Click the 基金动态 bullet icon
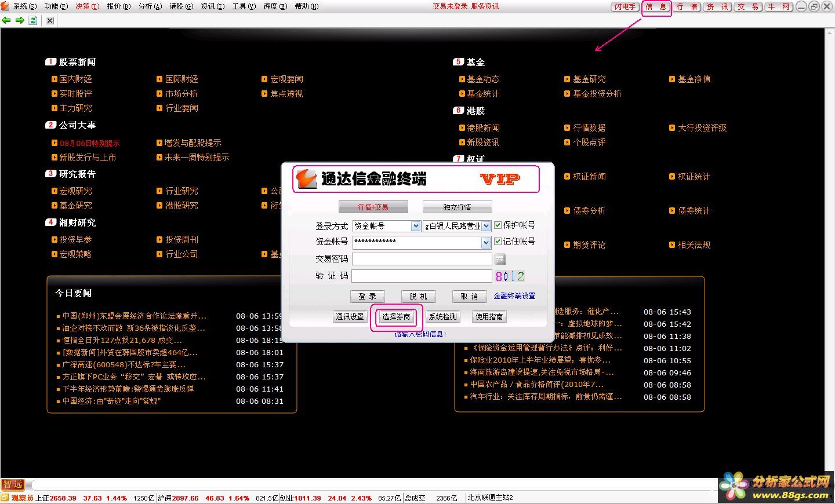Viewport: 835px width, 504px height. pos(462,79)
